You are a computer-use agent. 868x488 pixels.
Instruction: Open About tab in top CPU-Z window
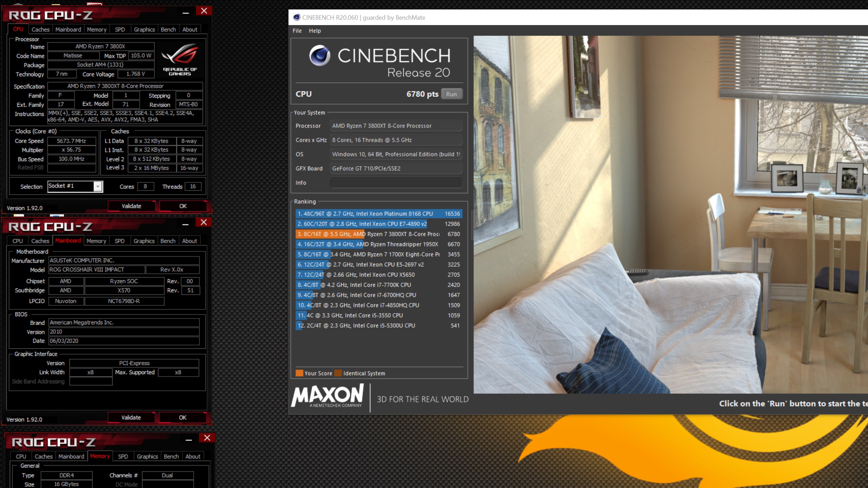pyautogui.click(x=190, y=29)
